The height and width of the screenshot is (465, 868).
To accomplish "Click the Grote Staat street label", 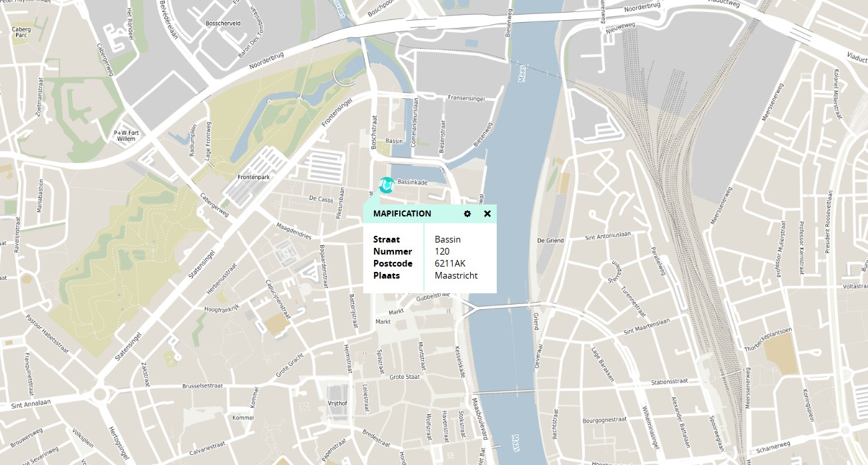I will click(x=404, y=377).
